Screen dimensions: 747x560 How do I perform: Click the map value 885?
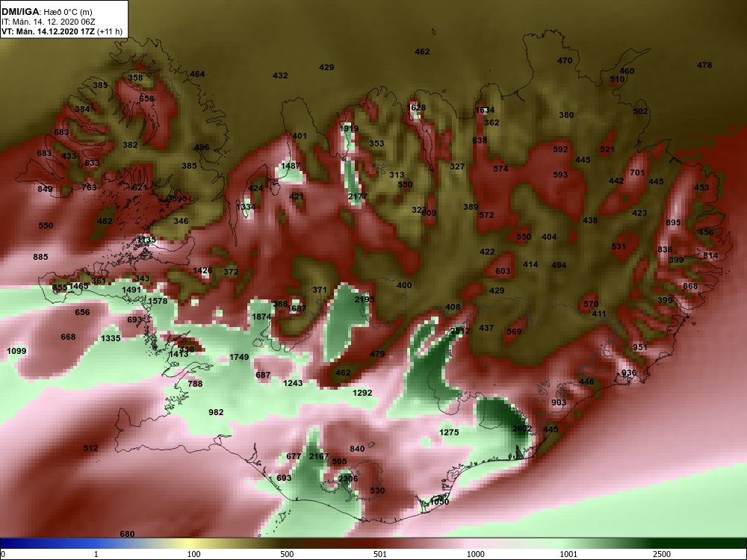pyautogui.click(x=40, y=257)
